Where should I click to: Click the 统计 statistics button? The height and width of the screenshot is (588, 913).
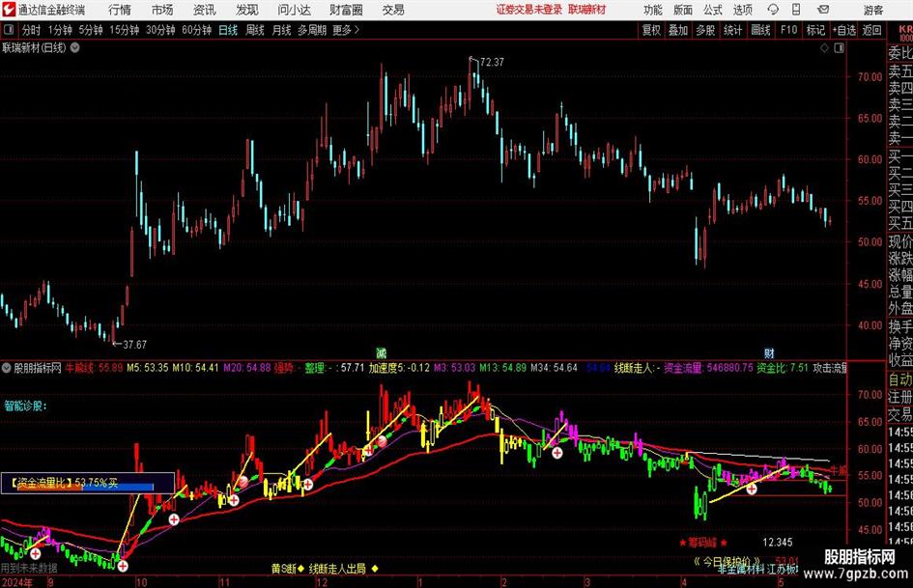[x=732, y=30]
